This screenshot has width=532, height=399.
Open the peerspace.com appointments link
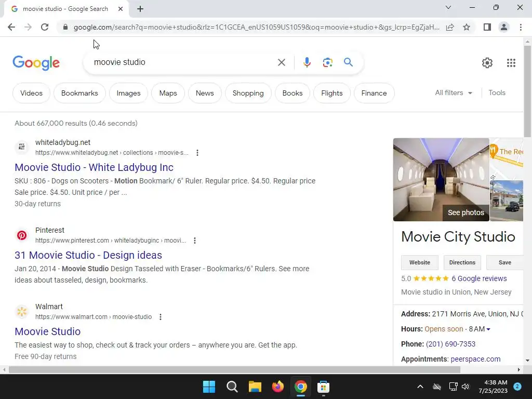(x=475, y=359)
